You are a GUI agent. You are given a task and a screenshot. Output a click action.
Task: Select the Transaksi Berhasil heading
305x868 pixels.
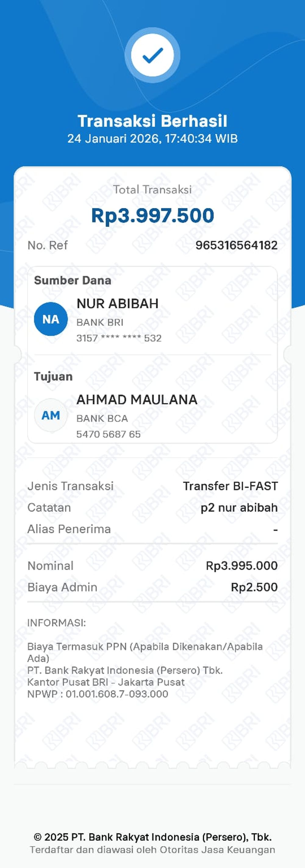(x=152, y=121)
